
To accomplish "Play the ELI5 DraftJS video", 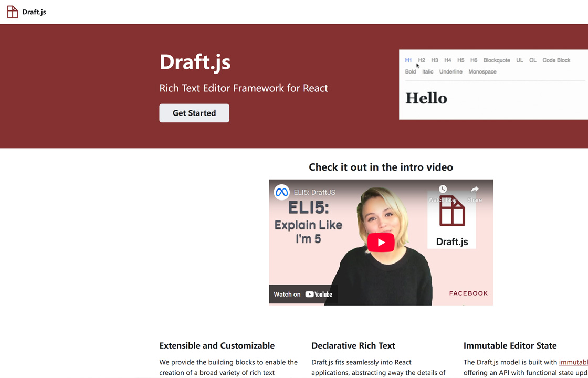I will click(381, 242).
